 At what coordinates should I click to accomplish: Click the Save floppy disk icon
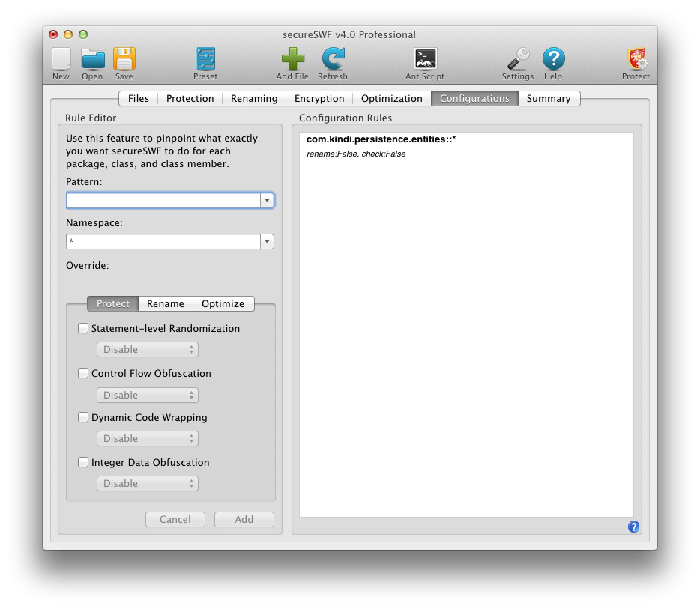click(x=124, y=59)
